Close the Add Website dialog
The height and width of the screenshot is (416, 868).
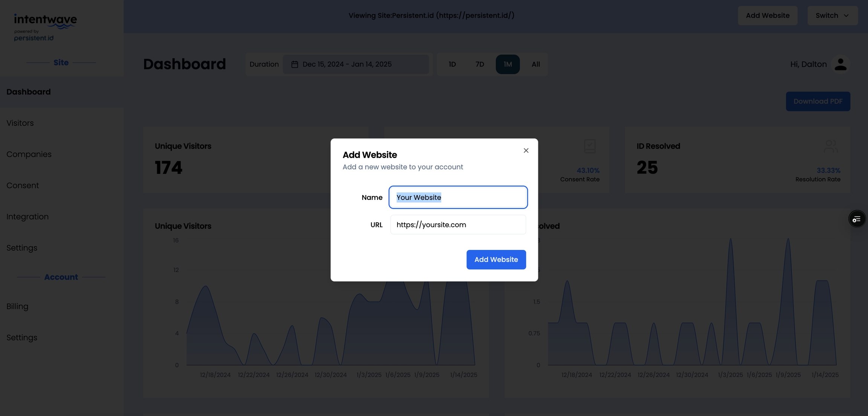tap(526, 151)
